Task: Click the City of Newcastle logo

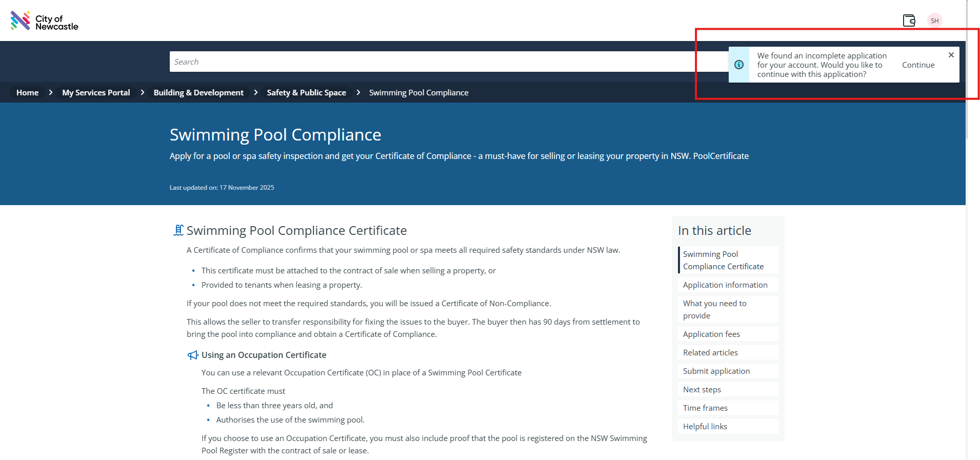Action: [x=44, y=21]
